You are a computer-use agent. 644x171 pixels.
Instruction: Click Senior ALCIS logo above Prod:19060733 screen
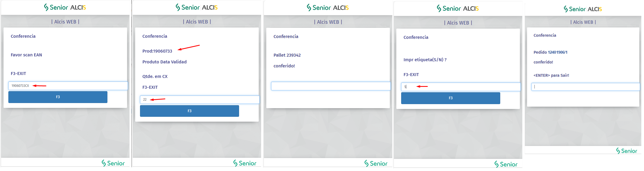(x=197, y=7)
